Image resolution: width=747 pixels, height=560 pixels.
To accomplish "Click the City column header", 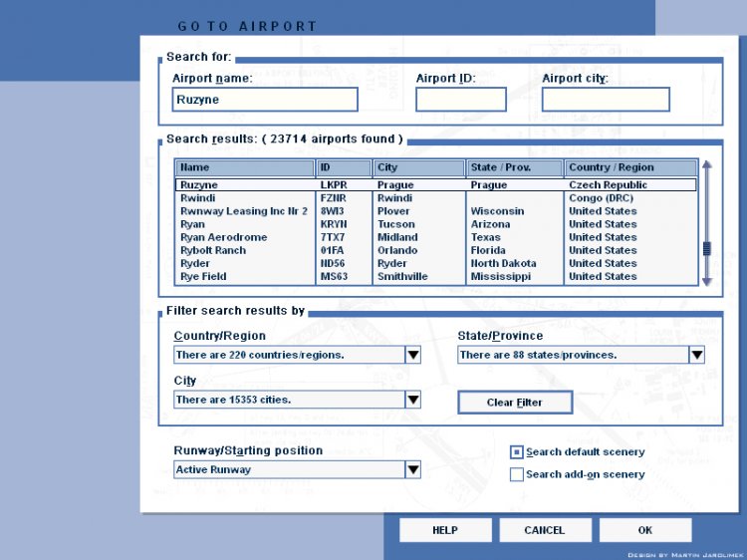I will click(418, 167).
